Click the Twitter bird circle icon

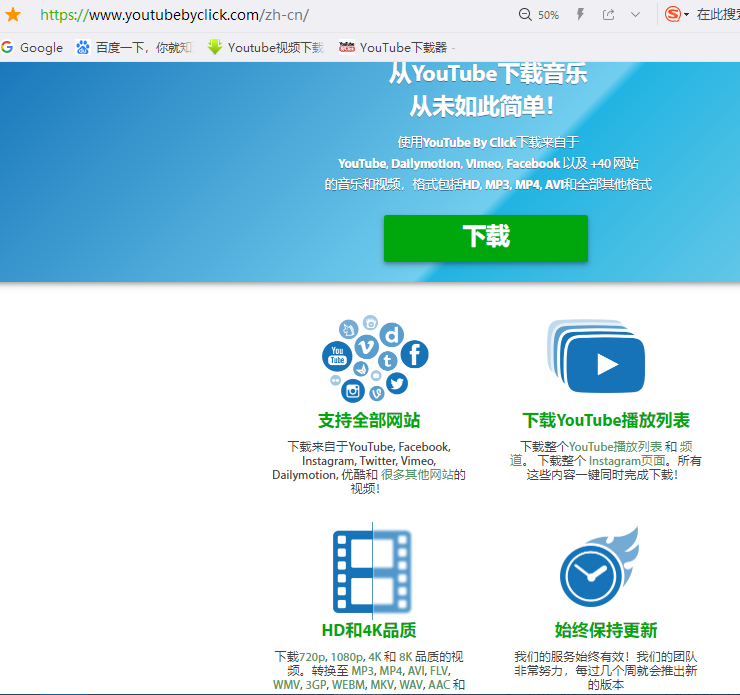[397, 384]
